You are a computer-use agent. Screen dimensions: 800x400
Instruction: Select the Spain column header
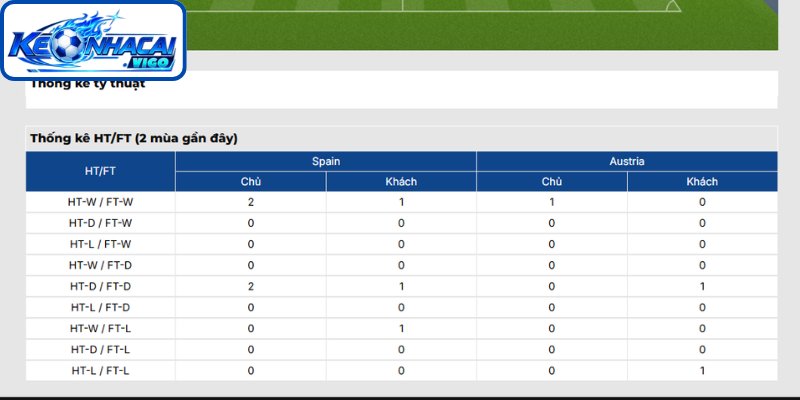[x=326, y=161]
